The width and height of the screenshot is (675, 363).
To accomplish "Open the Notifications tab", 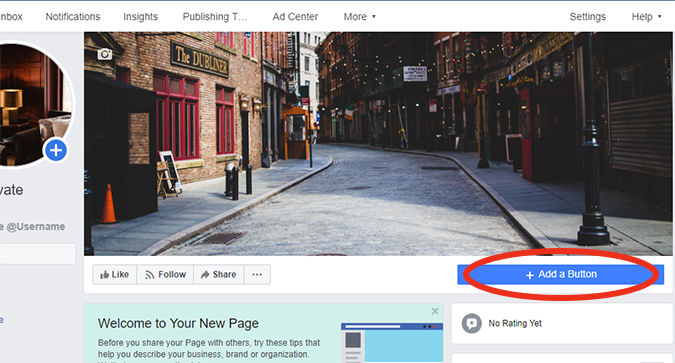I will [x=73, y=17].
